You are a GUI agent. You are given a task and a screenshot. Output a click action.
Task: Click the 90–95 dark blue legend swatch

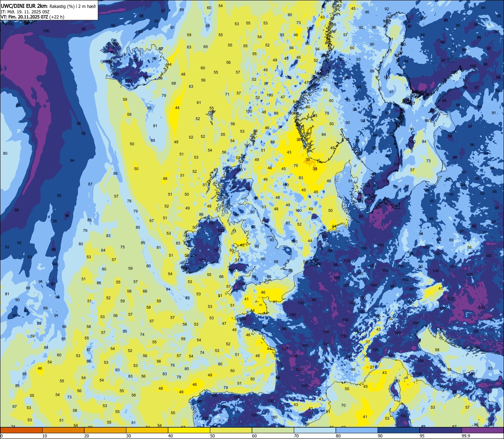point(398,430)
